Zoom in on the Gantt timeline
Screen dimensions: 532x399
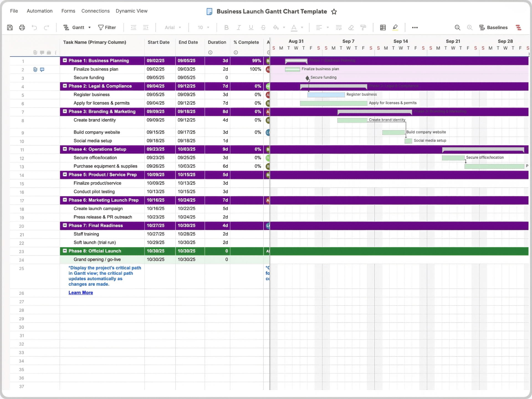click(470, 27)
